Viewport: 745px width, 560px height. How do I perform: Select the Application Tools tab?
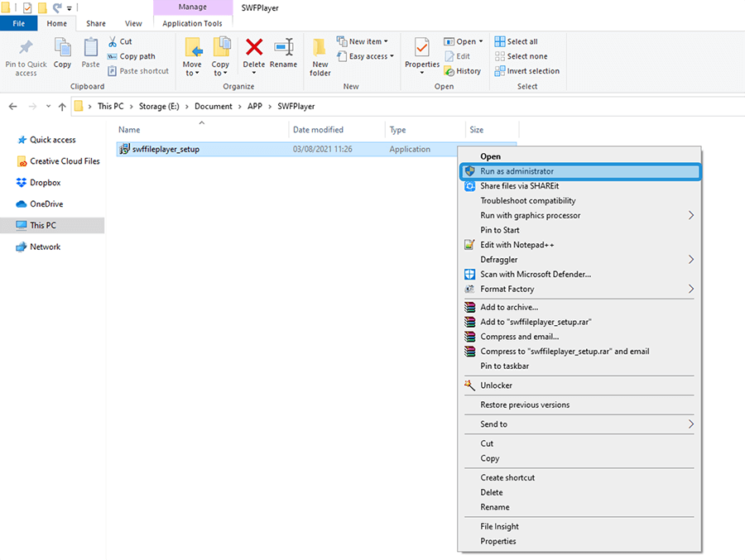coord(192,23)
